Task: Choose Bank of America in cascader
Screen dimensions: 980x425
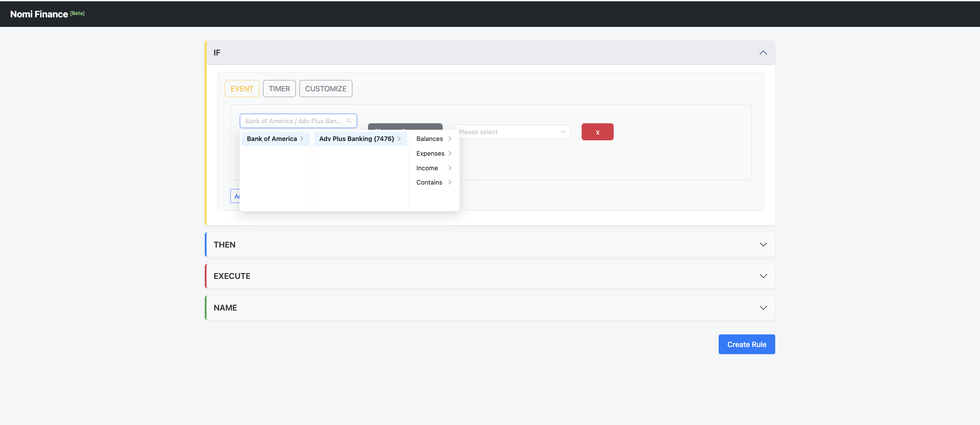Action: pyautogui.click(x=275, y=139)
